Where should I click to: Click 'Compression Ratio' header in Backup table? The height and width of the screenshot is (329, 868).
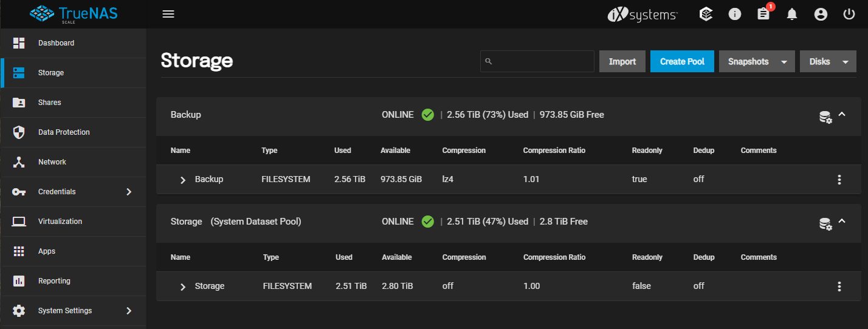pyautogui.click(x=554, y=151)
